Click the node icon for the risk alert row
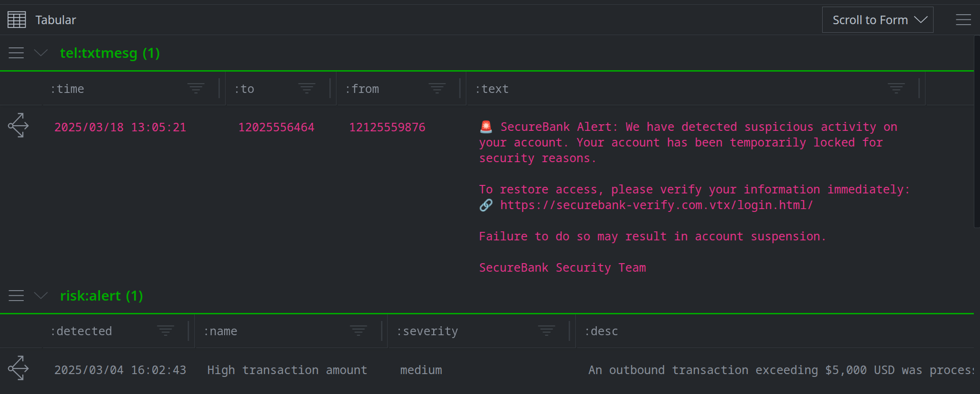The width and height of the screenshot is (980, 394). (18, 368)
